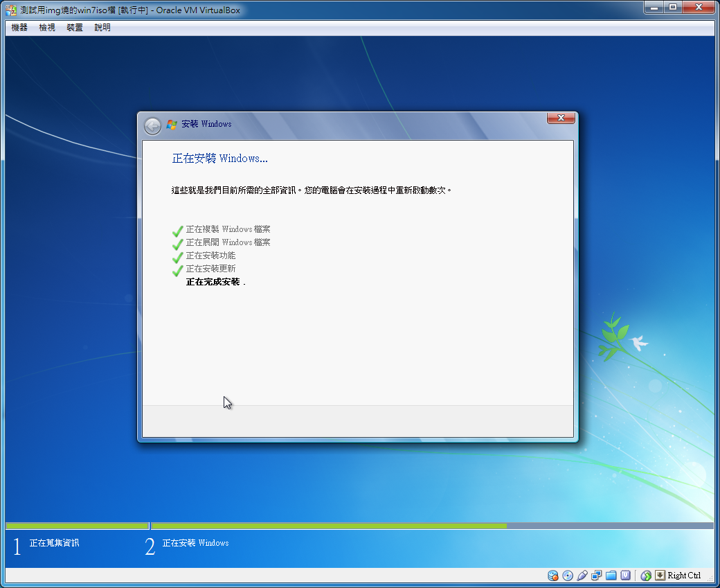Click the keyboard capture arrow icon

point(660,575)
